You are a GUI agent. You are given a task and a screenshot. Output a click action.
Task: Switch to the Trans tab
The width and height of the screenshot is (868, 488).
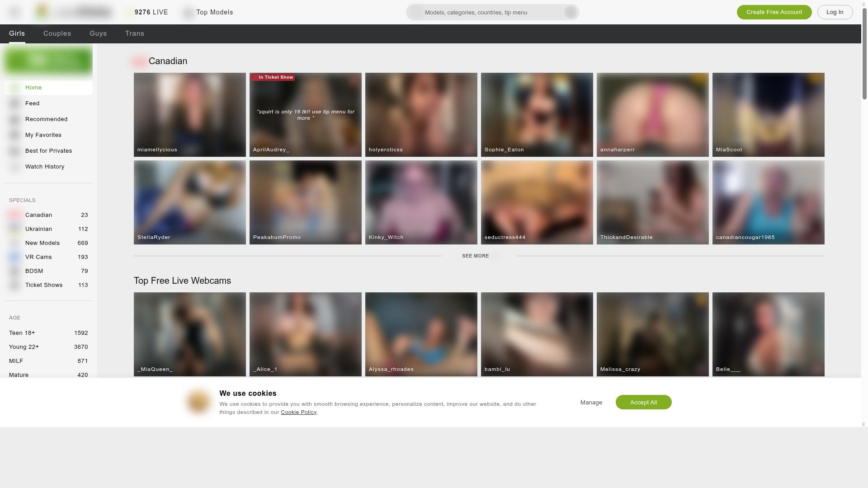pyautogui.click(x=135, y=33)
